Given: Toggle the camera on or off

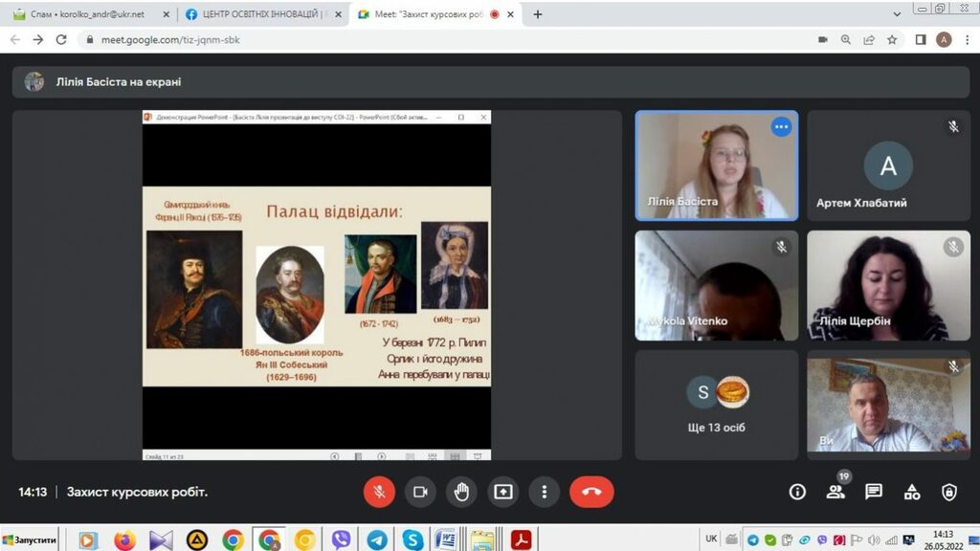Looking at the screenshot, I should tap(420, 492).
